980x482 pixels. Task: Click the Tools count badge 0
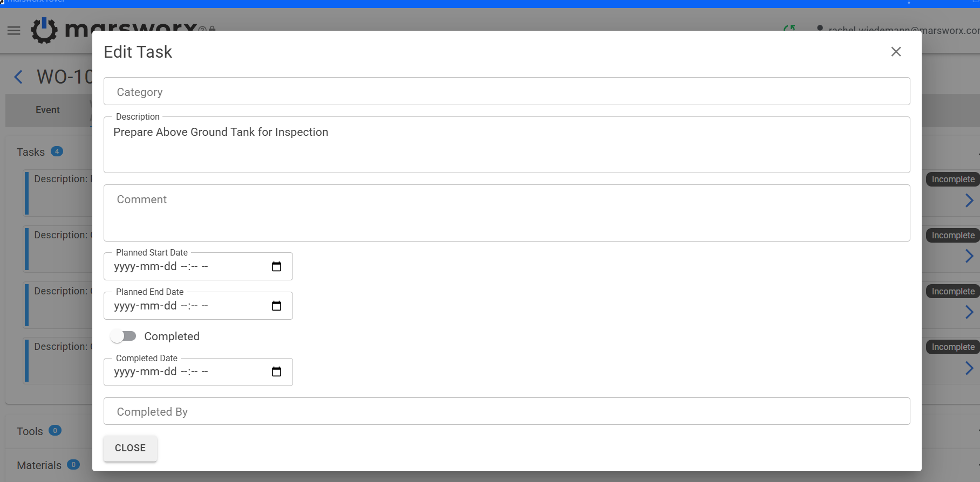[55, 430]
